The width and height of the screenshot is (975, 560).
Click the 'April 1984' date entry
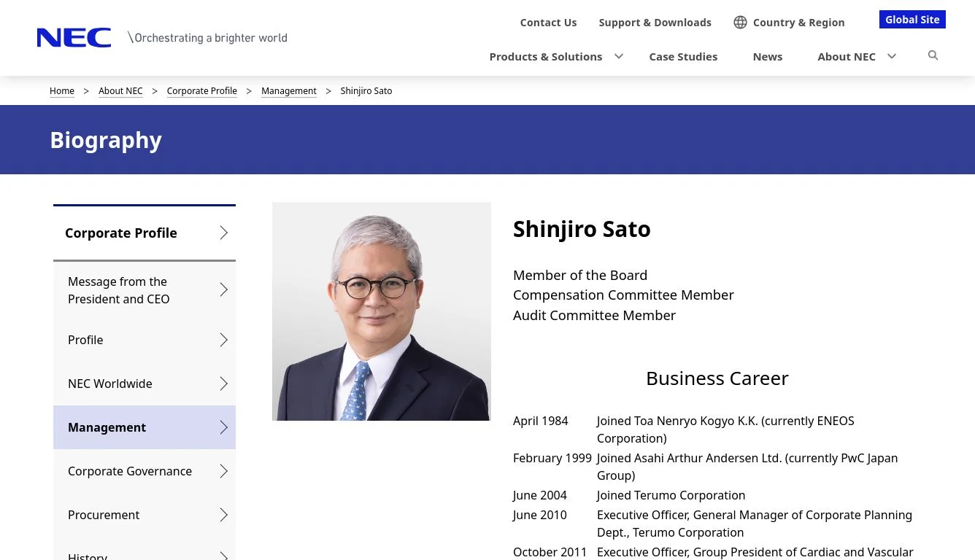tap(541, 421)
